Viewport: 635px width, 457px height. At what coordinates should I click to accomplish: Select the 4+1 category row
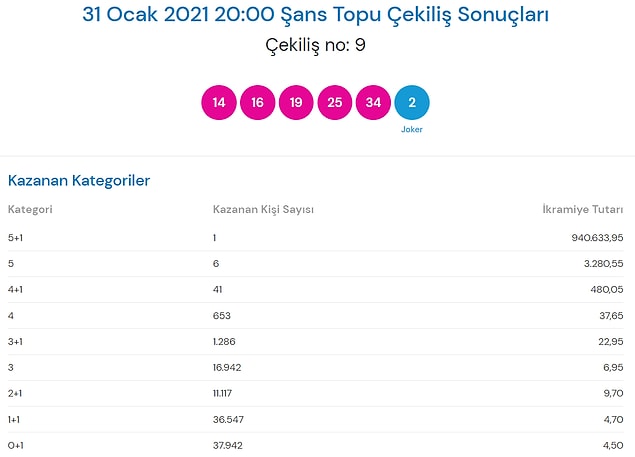click(x=315, y=290)
